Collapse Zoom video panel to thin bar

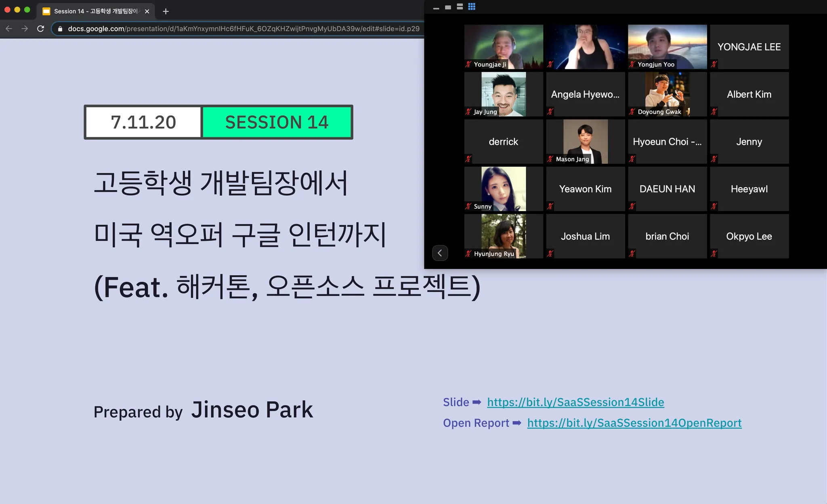436,8
